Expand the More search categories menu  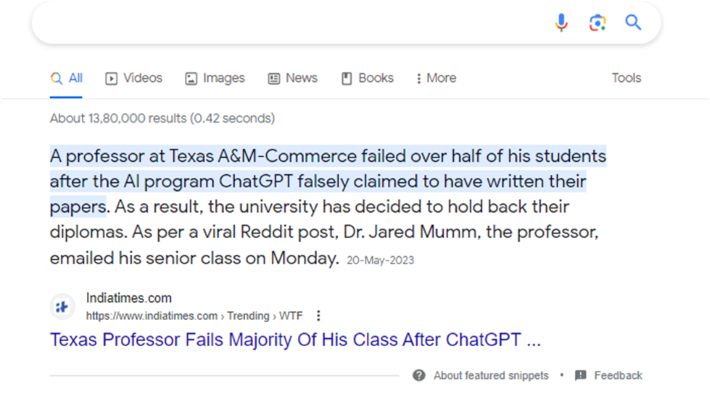[436, 78]
